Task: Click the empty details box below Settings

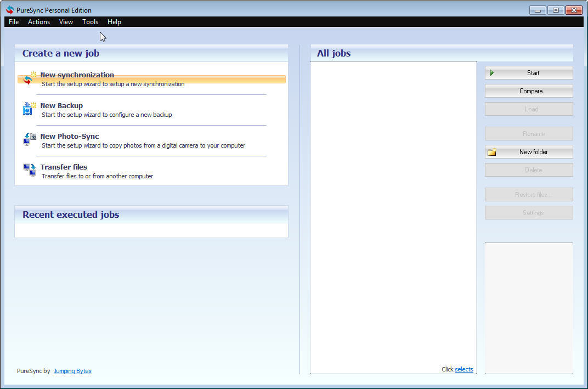Action: pyautogui.click(x=529, y=308)
